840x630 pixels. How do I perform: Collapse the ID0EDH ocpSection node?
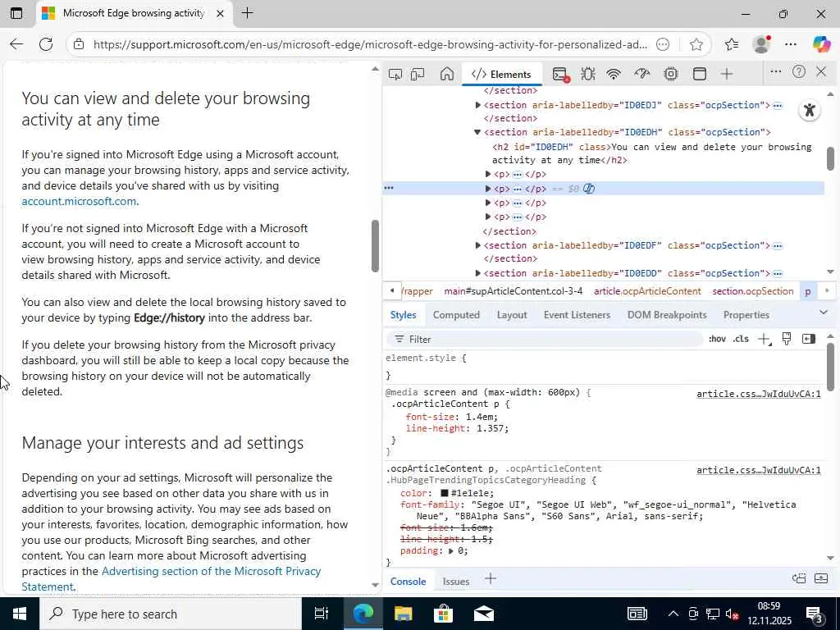pos(477,132)
